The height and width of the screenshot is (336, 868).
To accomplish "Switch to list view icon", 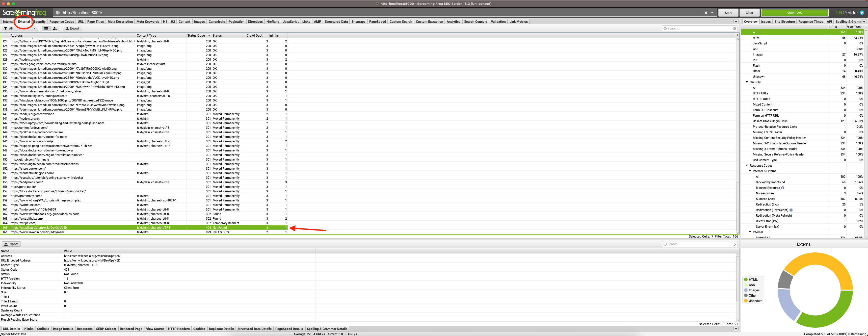I will tap(46, 29).
